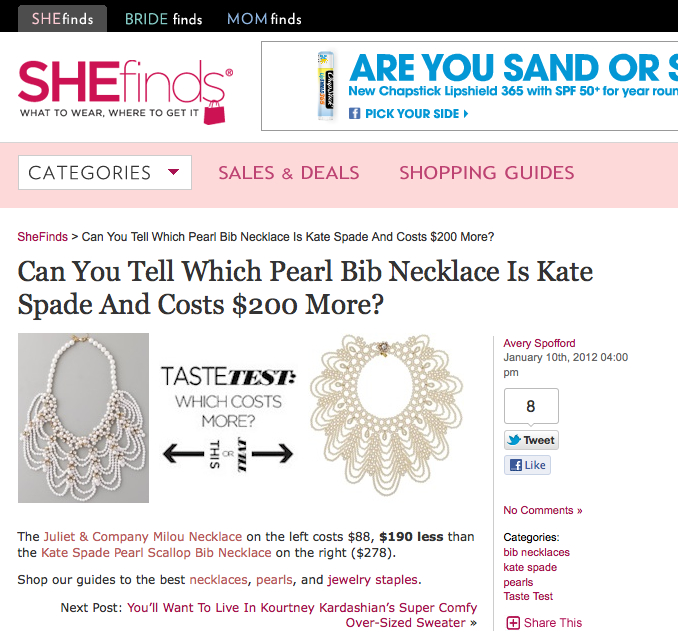
Task: Open the Categories dropdown arrow
Action: pos(173,172)
